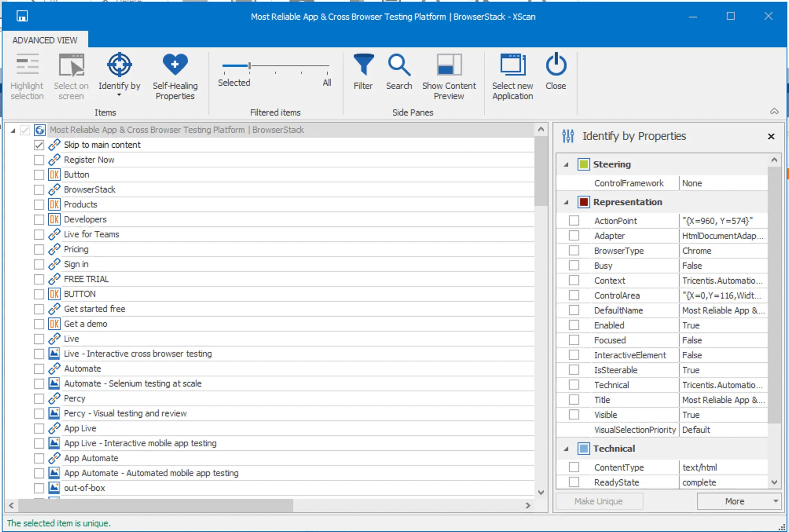789x532 pixels.
Task: Click the save icon in title bar
Action: pos(22,16)
